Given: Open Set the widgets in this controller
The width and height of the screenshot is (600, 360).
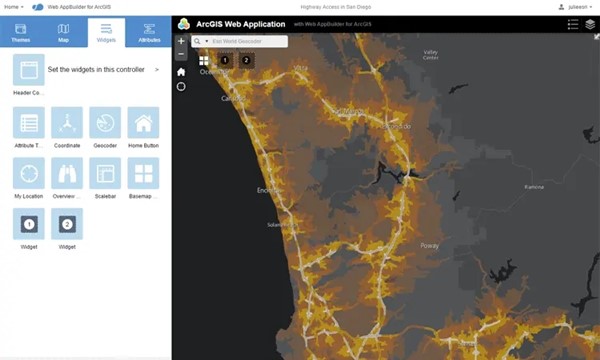Looking at the screenshot, I should pyautogui.click(x=96, y=70).
